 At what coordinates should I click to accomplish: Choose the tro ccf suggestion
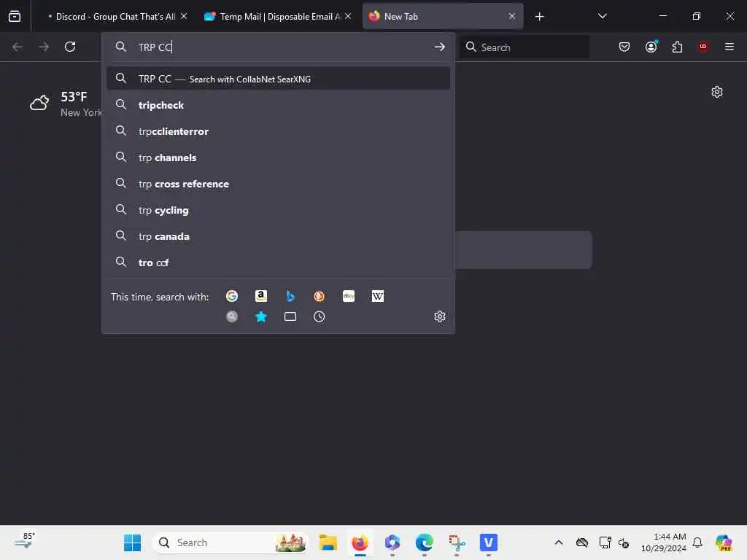[x=278, y=262]
